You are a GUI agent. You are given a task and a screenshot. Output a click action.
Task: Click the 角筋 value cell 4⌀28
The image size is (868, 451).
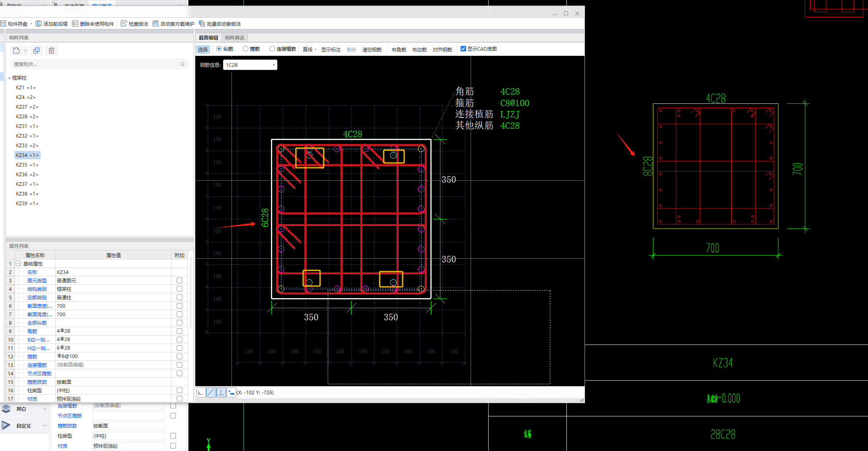[113, 331]
